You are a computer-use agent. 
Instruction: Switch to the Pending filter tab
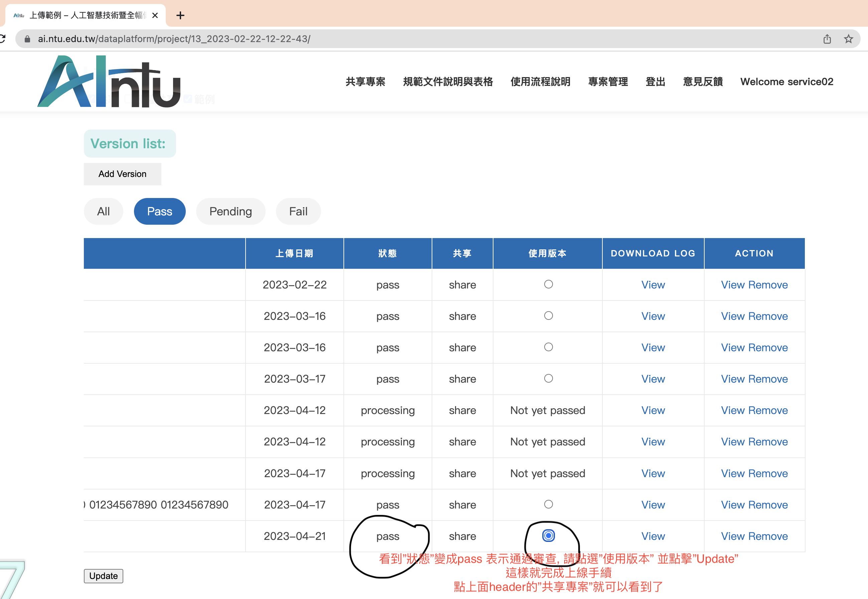tap(230, 211)
